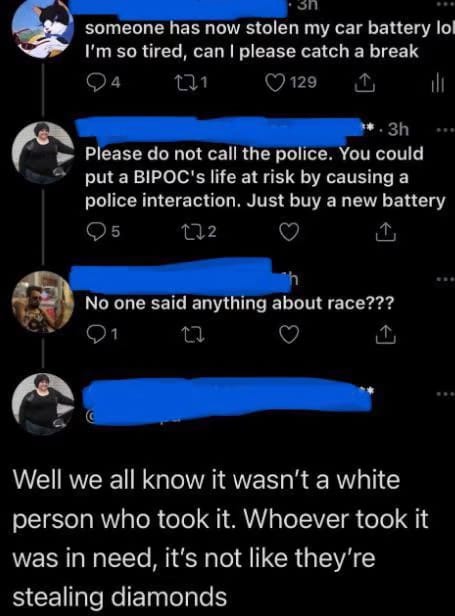Open more options on first tweet
This screenshot has width=455, height=616.
click(446, 3)
